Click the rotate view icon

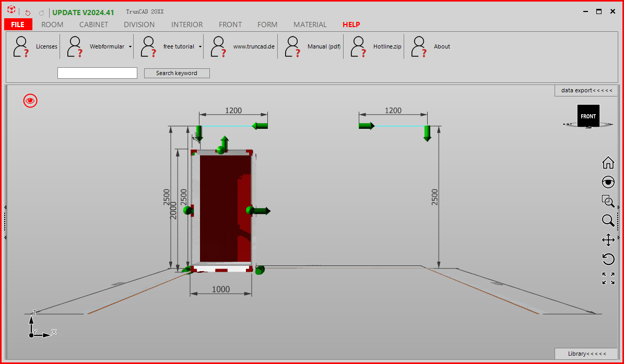click(x=608, y=259)
